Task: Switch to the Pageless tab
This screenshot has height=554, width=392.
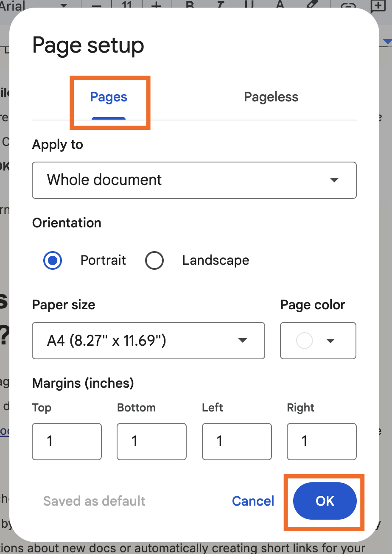Action: pos(271,97)
